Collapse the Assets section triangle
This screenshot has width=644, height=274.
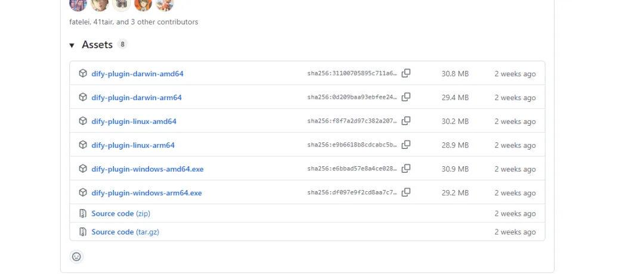click(x=72, y=45)
